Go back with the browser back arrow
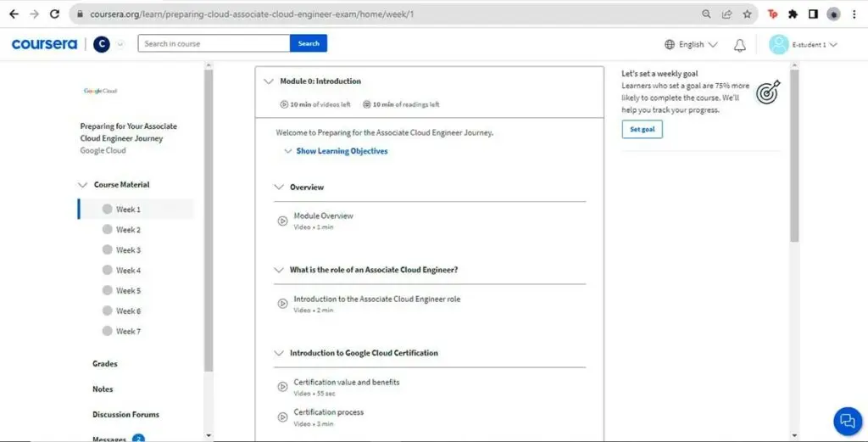868x442 pixels. [14, 14]
